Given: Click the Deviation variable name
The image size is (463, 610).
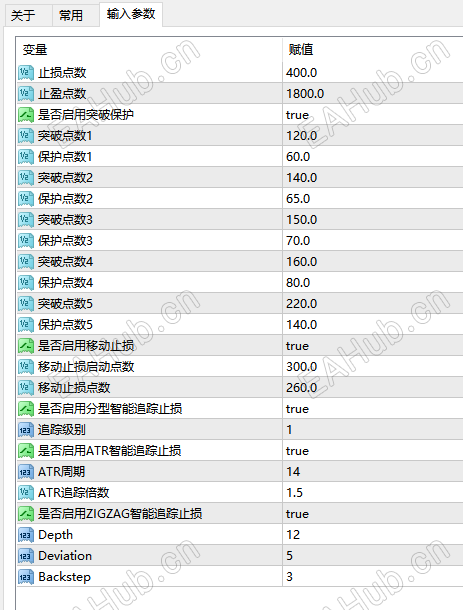Looking at the screenshot, I should point(65,556).
